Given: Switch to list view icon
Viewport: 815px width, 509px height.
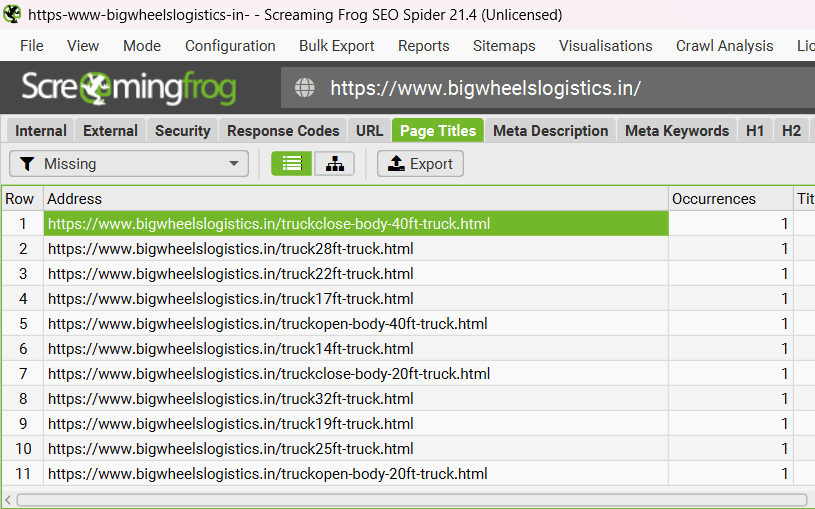Looking at the screenshot, I should pyautogui.click(x=292, y=164).
